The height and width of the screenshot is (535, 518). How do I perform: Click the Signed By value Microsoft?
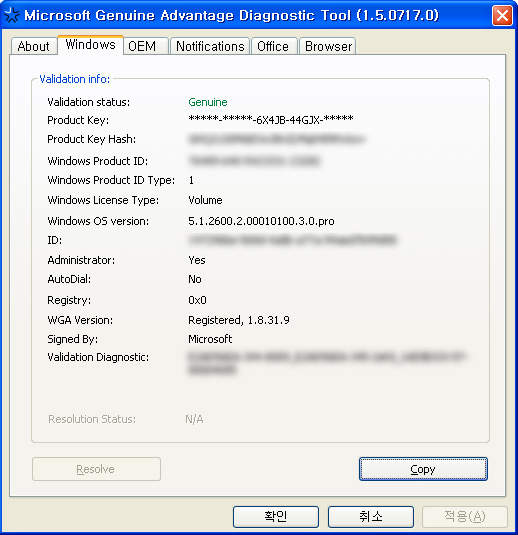click(210, 339)
